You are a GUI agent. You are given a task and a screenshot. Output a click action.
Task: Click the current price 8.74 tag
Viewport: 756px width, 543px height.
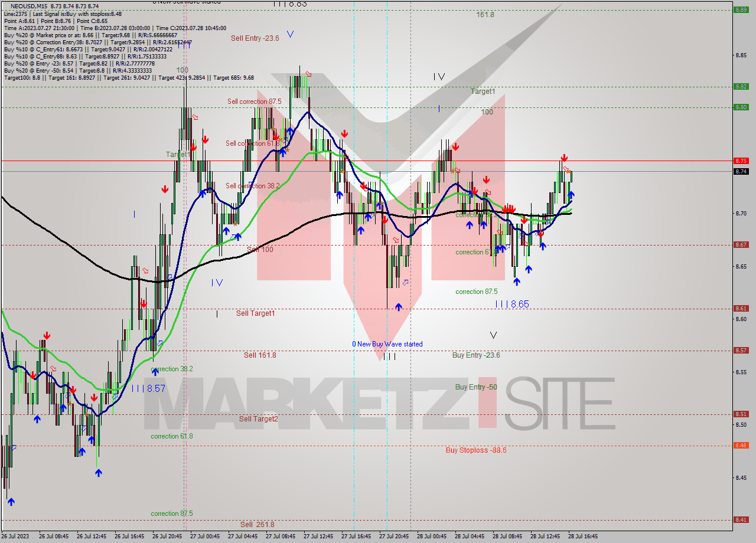coord(741,171)
